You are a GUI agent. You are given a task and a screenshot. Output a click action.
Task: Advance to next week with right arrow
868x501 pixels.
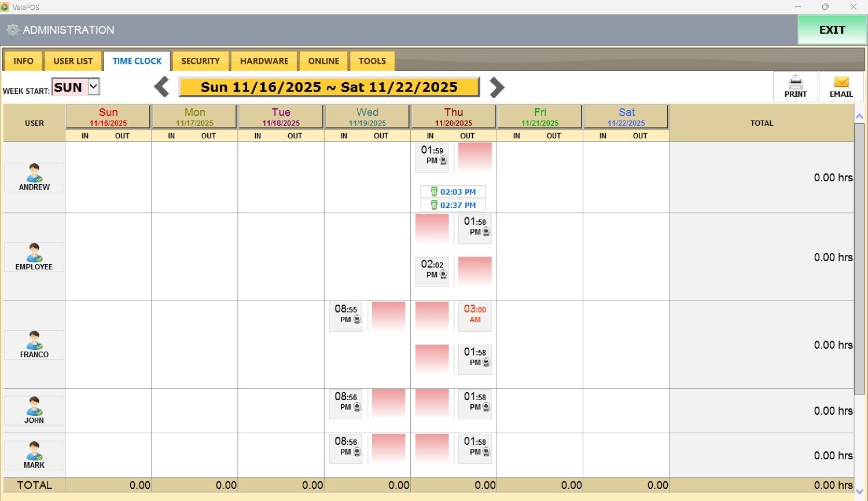(x=496, y=87)
